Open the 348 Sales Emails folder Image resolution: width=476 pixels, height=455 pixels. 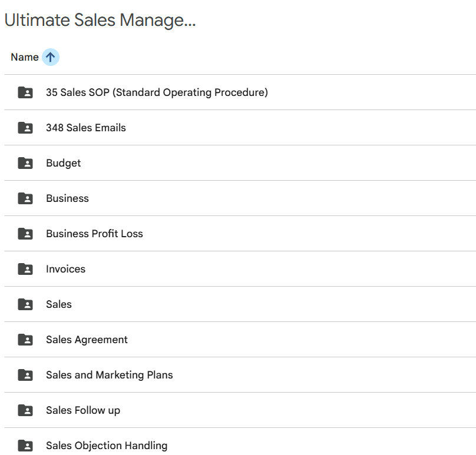[86, 128]
